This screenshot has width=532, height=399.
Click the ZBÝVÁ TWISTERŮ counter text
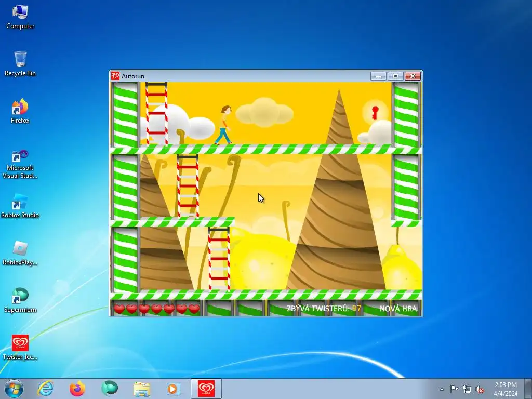click(324, 309)
